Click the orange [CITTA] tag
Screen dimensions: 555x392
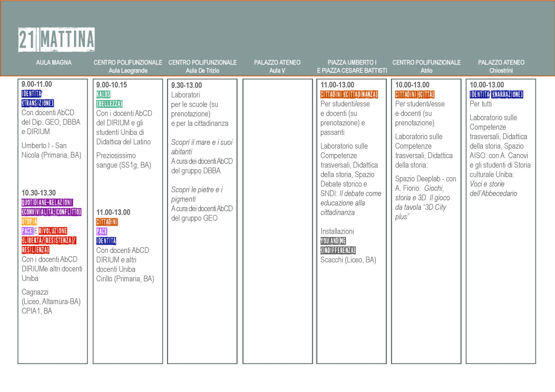coord(426,94)
